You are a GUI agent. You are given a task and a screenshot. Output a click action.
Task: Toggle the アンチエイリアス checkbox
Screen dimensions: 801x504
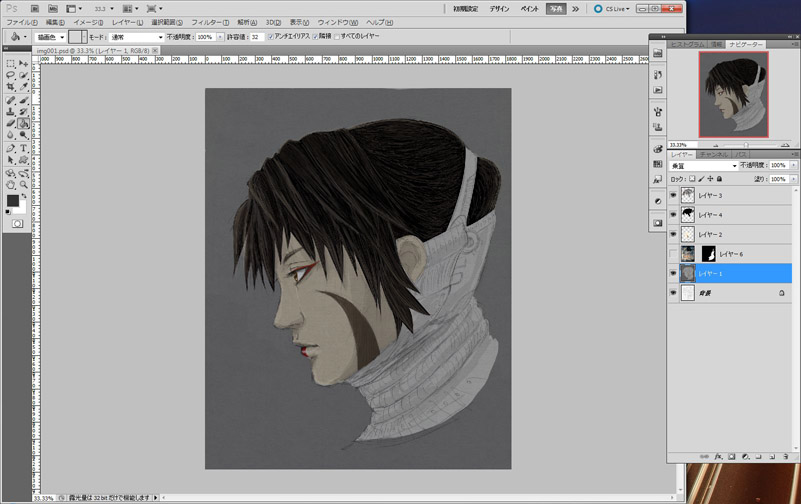270,37
